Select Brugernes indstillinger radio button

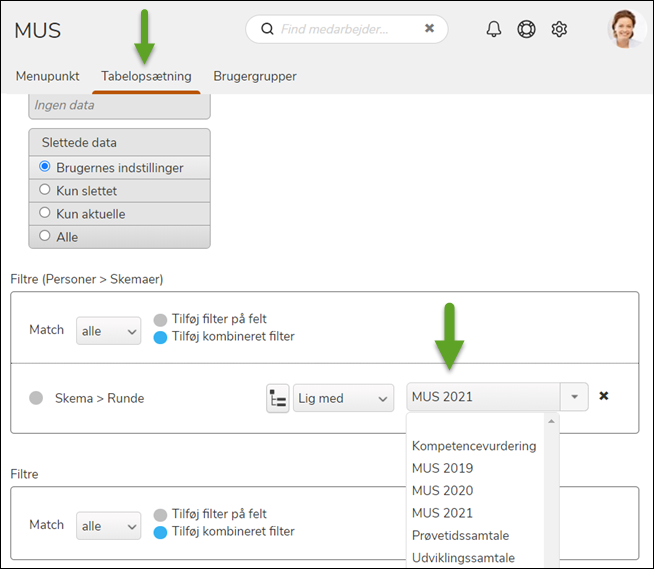(45, 167)
